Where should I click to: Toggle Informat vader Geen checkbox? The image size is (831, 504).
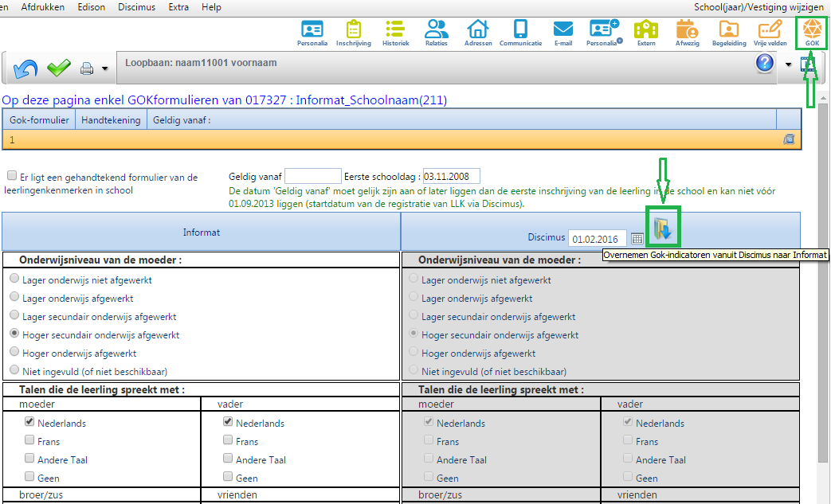228,476
